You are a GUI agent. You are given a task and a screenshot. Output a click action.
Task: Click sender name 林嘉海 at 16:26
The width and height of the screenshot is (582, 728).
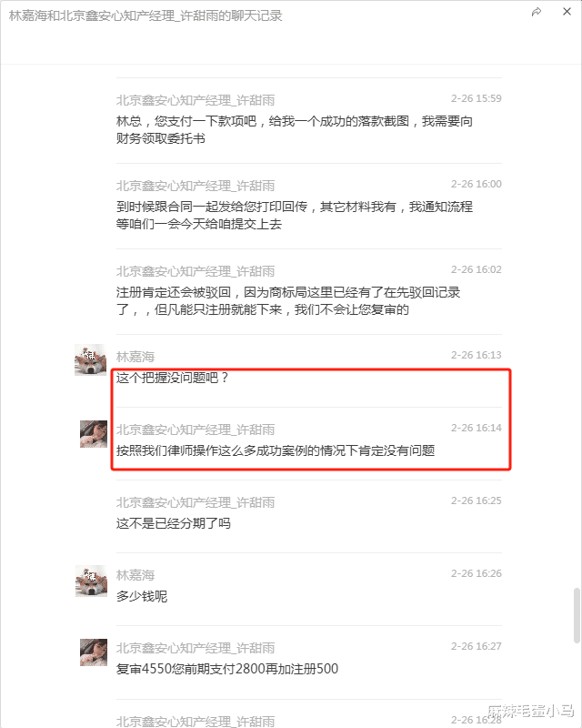pyautogui.click(x=135, y=575)
